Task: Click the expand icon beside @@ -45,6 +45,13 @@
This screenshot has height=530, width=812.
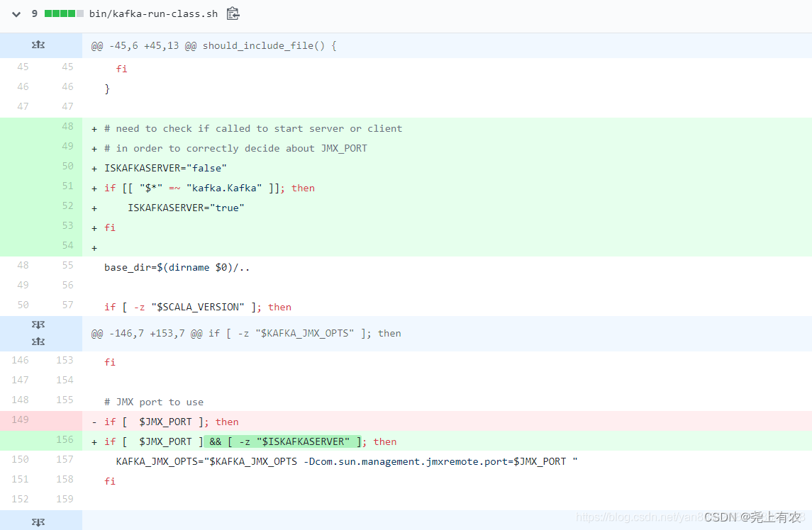Action: click(38, 45)
